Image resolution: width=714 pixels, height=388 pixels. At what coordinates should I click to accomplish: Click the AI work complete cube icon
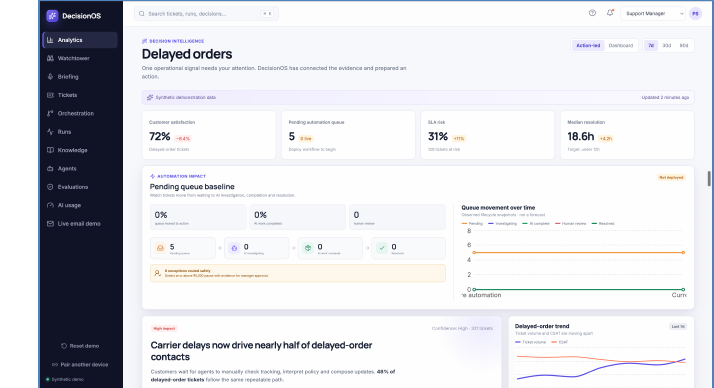[x=308, y=248]
